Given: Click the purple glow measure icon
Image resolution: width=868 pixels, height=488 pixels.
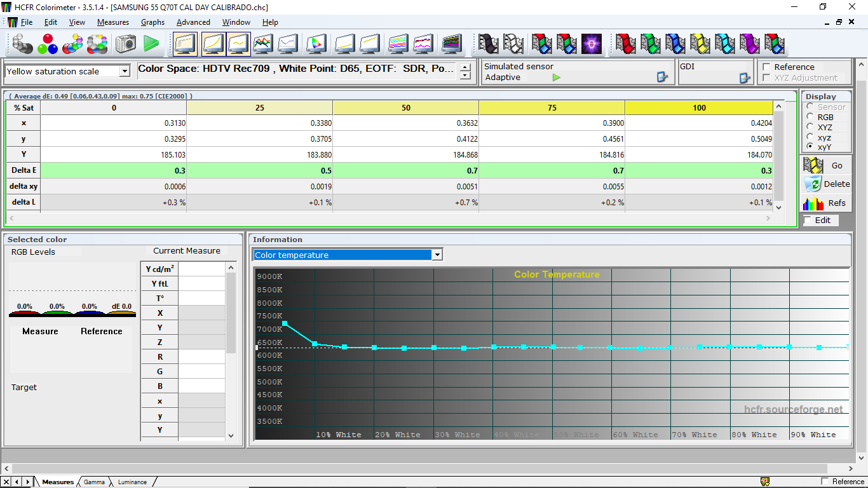Looking at the screenshot, I should 592,44.
